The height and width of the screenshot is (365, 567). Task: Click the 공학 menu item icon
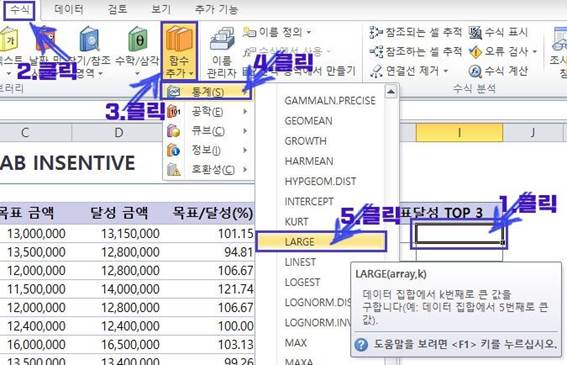(174, 111)
